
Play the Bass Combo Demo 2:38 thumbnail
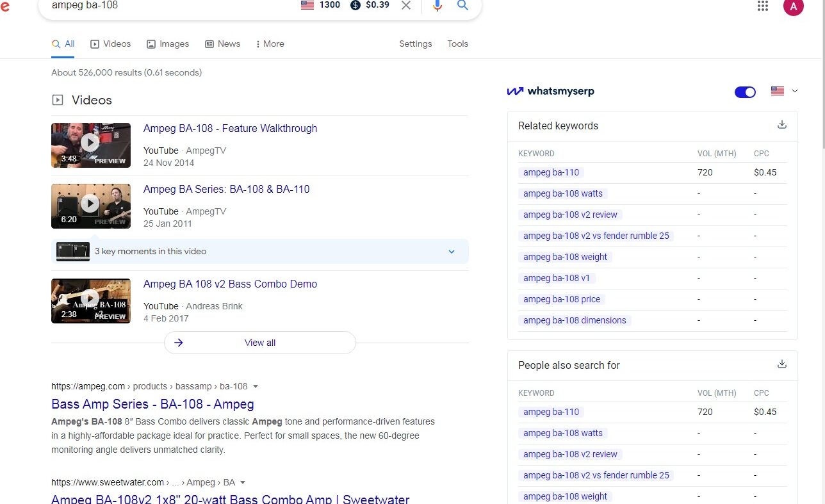91,301
